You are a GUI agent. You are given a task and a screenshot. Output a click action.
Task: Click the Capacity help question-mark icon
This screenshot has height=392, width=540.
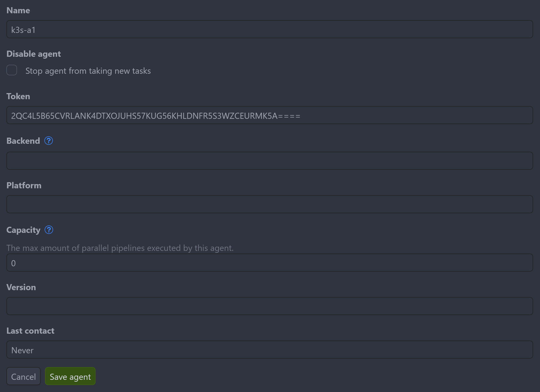point(49,230)
